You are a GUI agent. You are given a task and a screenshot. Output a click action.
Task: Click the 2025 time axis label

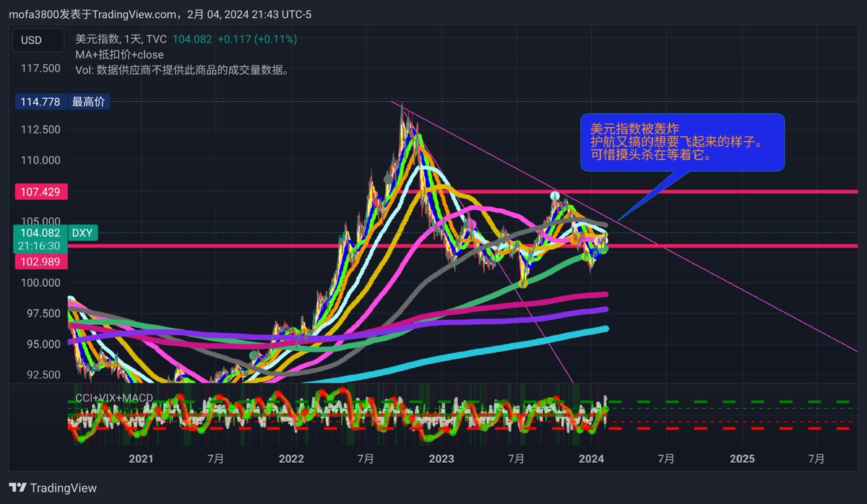click(x=742, y=459)
